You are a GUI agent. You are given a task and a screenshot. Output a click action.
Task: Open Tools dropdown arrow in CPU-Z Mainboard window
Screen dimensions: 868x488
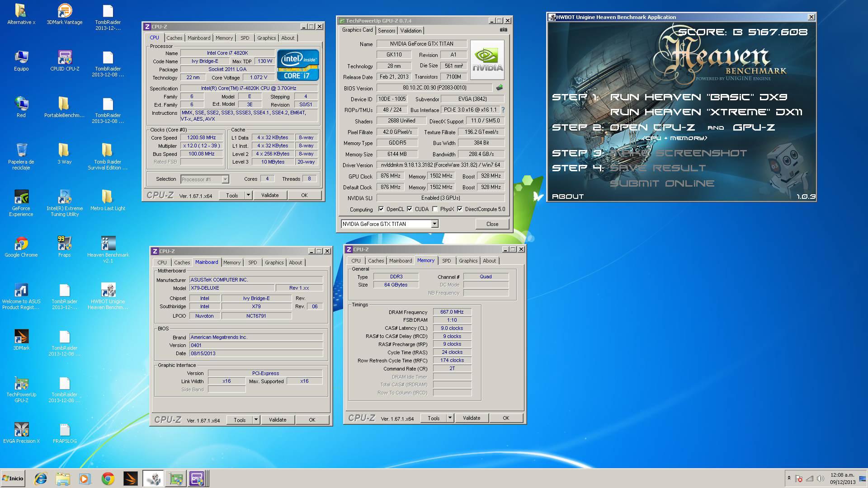point(256,420)
